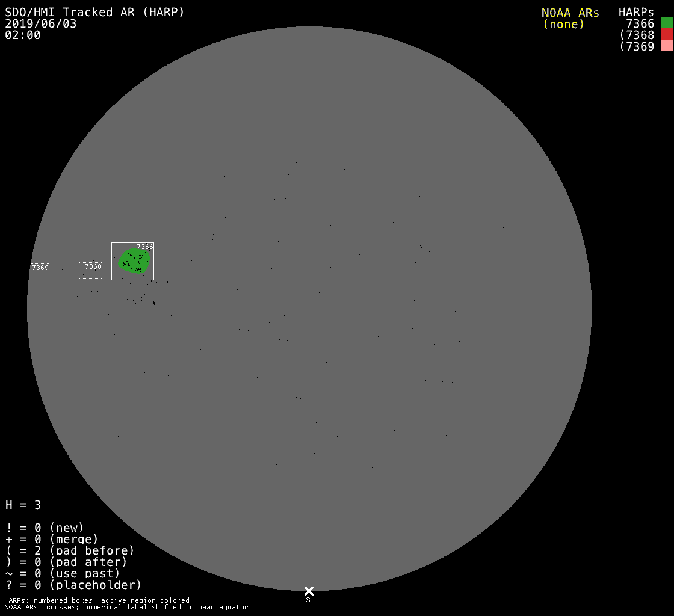The width and height of the screenshot is (674, 616).
Task: Click the white X south pole marker
Action: tap(309, 591)
